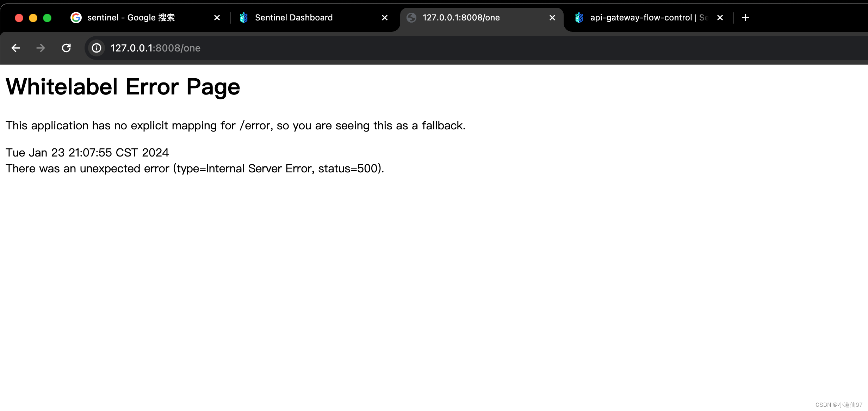Screen dimensions: 868x411
Task: Click the Sentinel Dashboard tab favicon
Action: pyautogui.click(x=244, y=18)
